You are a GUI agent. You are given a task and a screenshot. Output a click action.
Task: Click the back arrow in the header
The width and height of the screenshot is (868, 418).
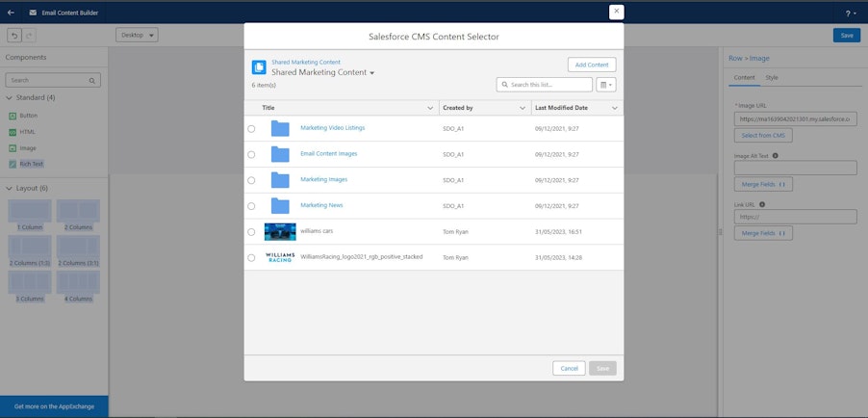[11, 13]
